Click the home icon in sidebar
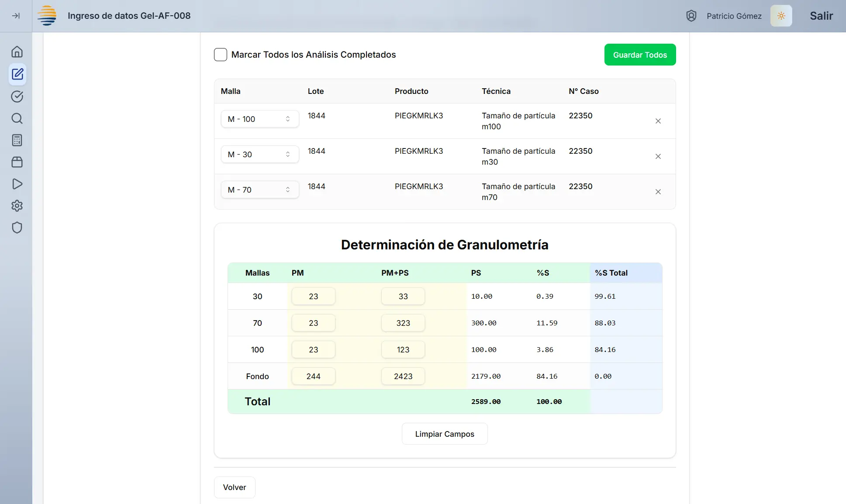Image resolution: width=846 pixels, height=504 pixels. click(17, 52)
